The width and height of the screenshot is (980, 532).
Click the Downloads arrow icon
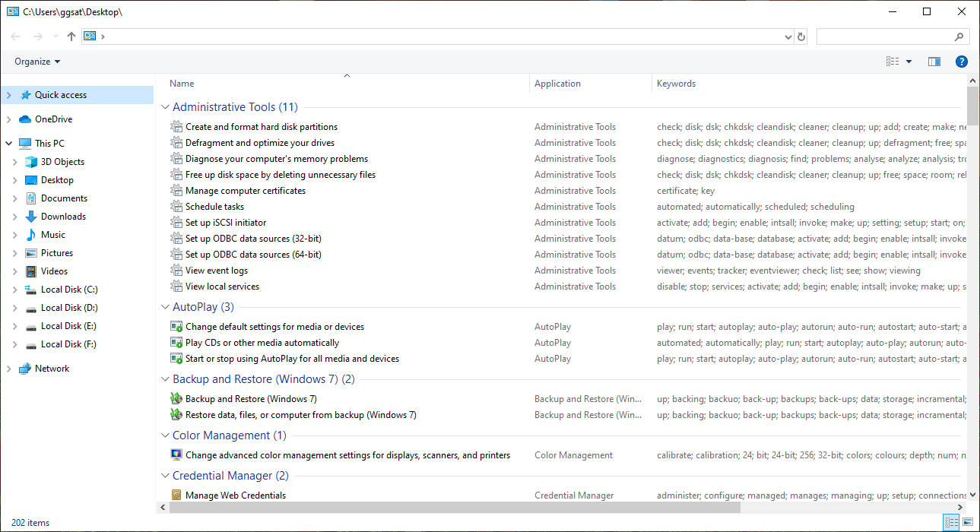[x=31, y=217]
